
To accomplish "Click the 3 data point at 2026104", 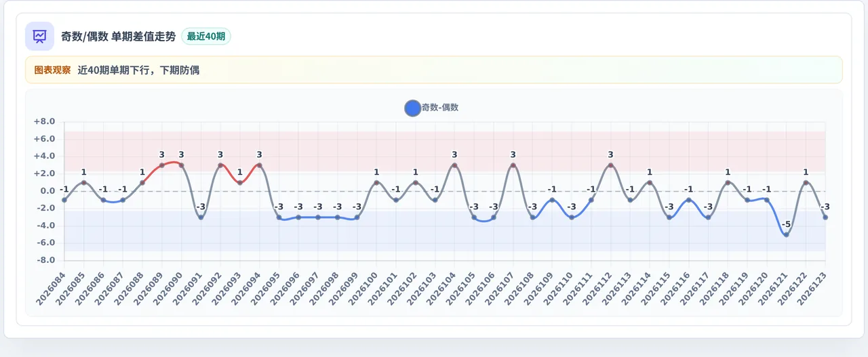I will click(454, 165).
